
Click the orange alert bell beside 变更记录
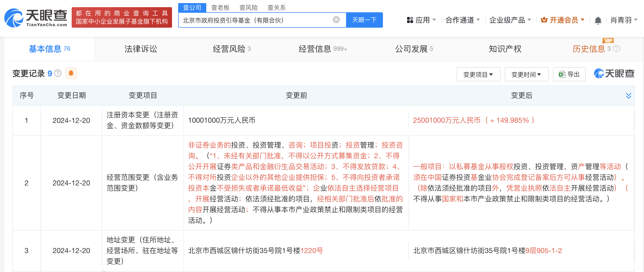tap(71, 74)
